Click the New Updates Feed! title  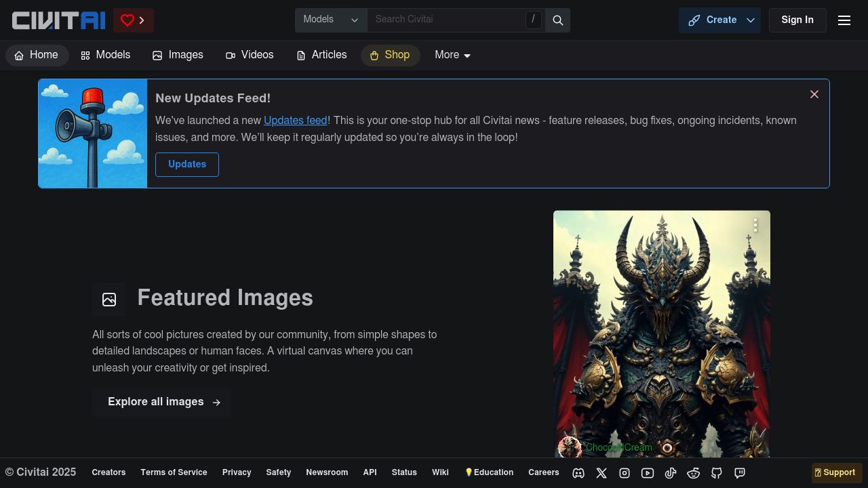pos(213,98)
